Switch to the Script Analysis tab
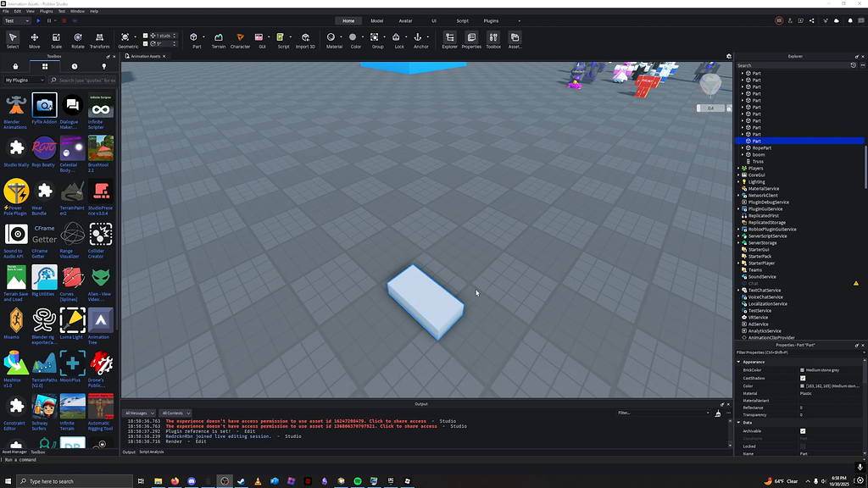The width and height of the screenshot is (868, 488). 151,452
